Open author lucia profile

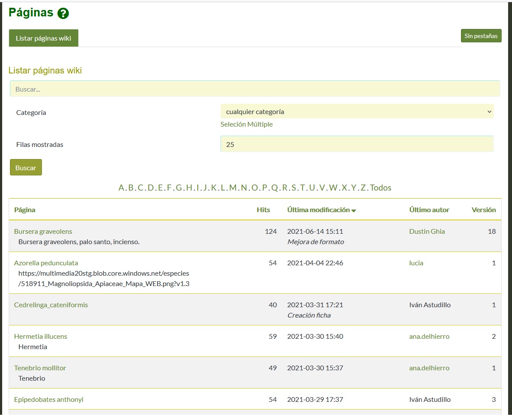pos(416,263)
